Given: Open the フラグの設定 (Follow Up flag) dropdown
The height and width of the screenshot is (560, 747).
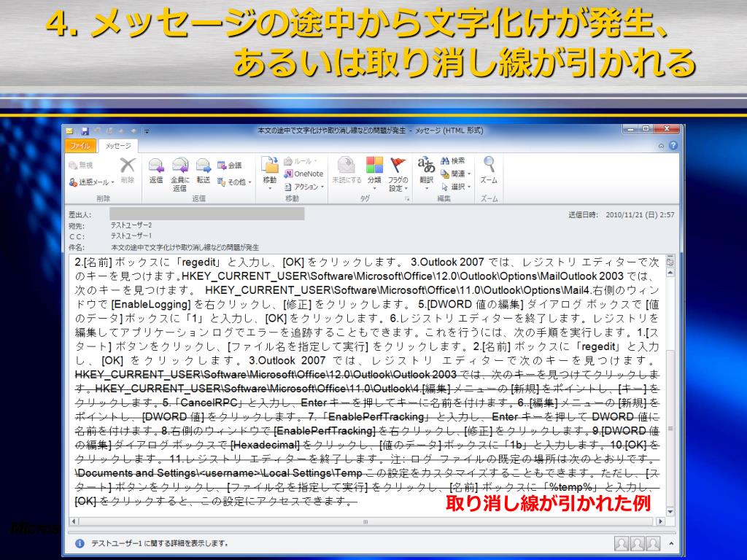Looking at the screenshot, I should tap(398, 174).
